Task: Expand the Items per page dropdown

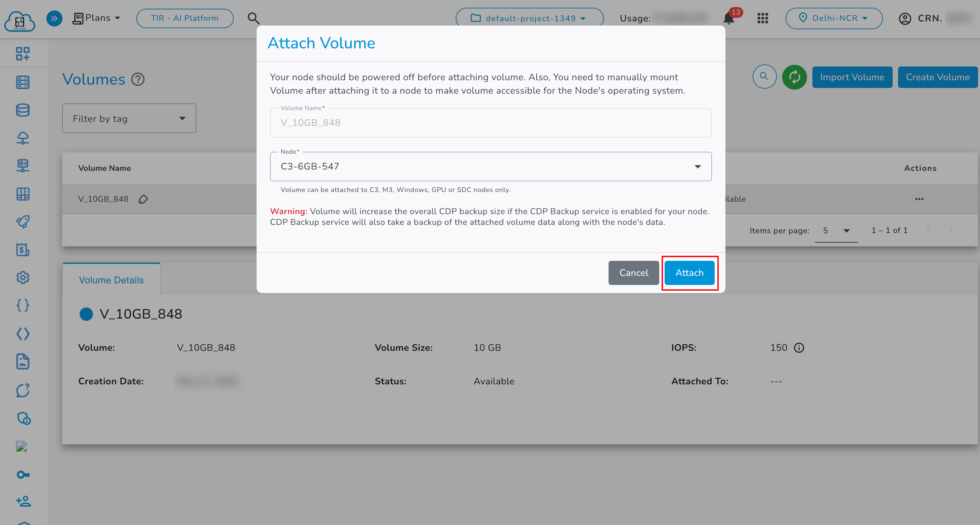Action: tap(836, 230)
